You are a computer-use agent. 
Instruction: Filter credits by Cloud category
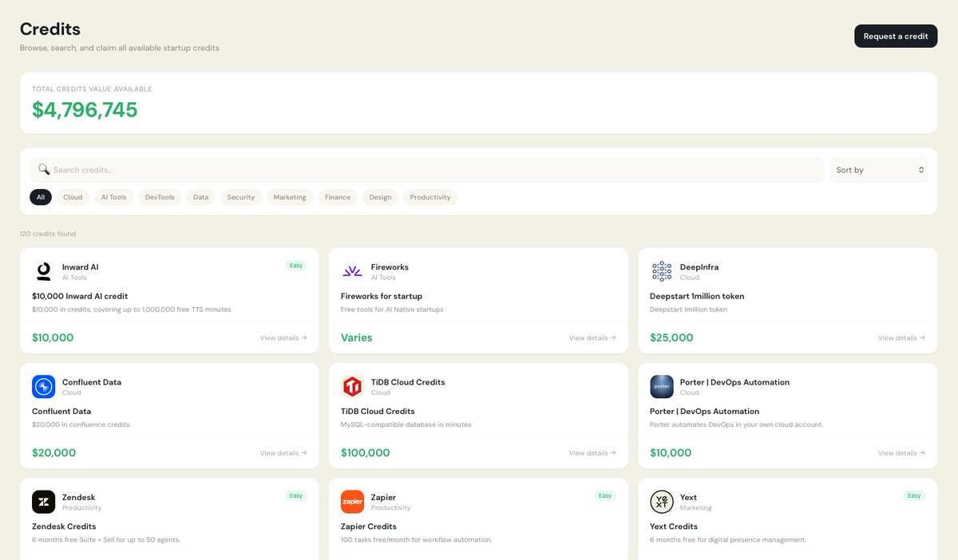[73, 197]
